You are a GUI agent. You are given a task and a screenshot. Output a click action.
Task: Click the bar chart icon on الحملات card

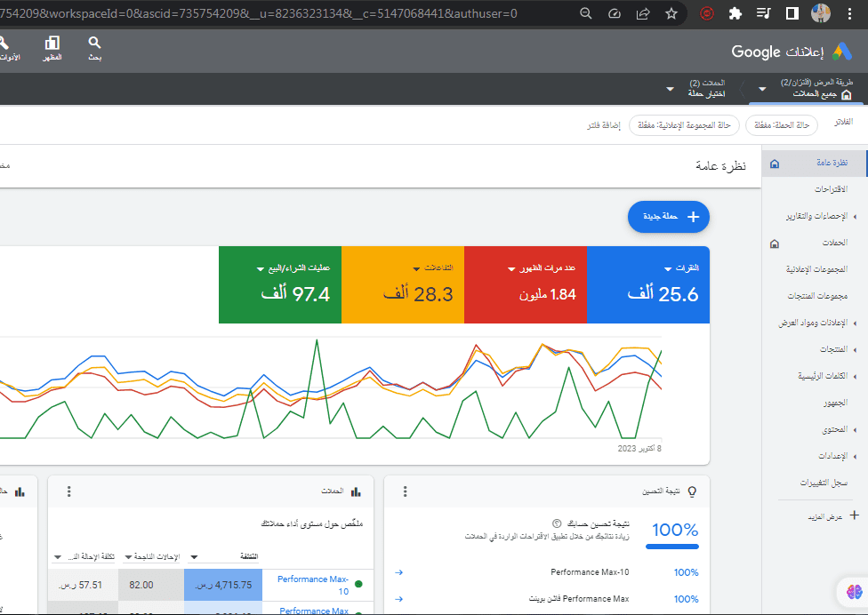coord(354,491)
